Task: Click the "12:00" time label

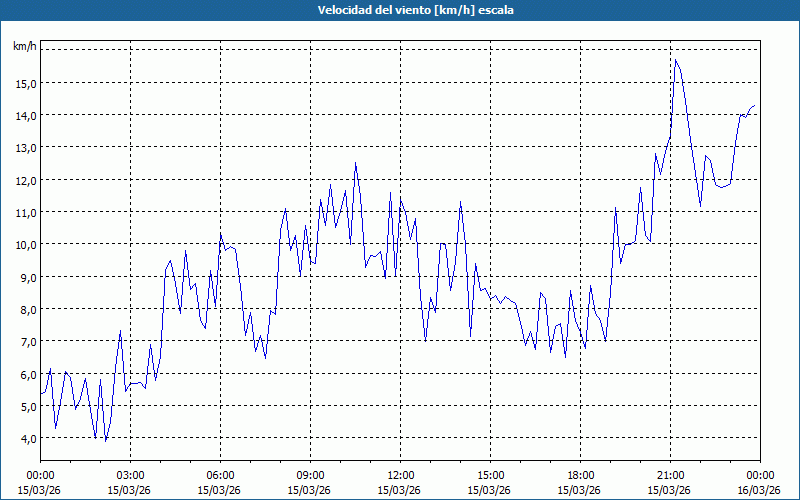Action: 401,476
